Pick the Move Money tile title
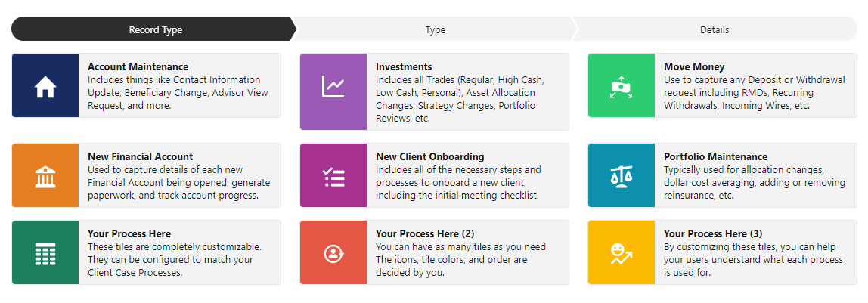Viewport: 868px width, 303px height. pyautogui.click(x=694, y=66)
